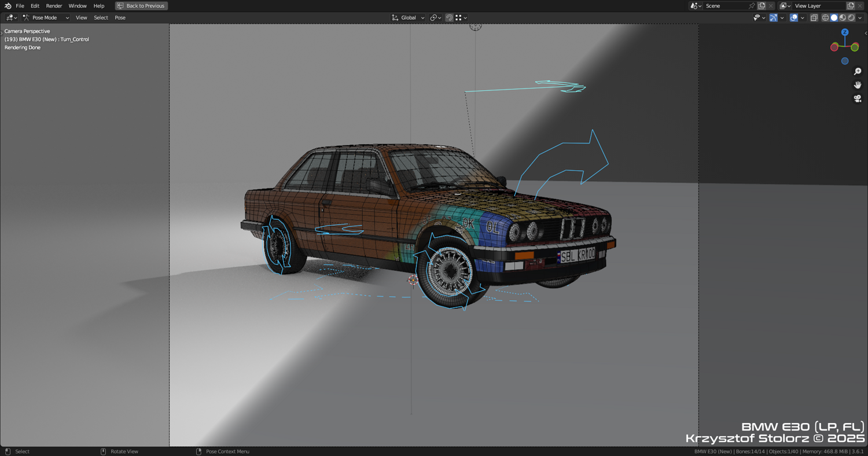Switch to Rendered shading
Viewport: 868px width, 456px height.
click(851, 18)
